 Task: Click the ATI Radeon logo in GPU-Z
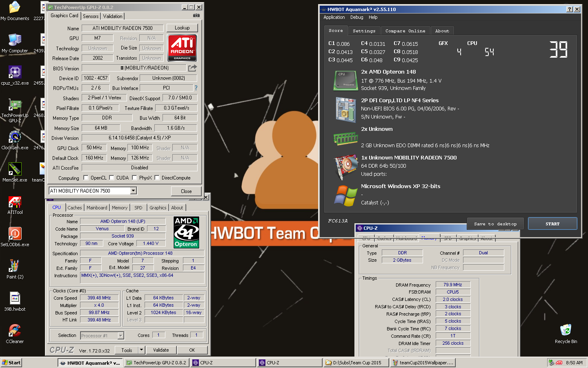click(182, 48)
